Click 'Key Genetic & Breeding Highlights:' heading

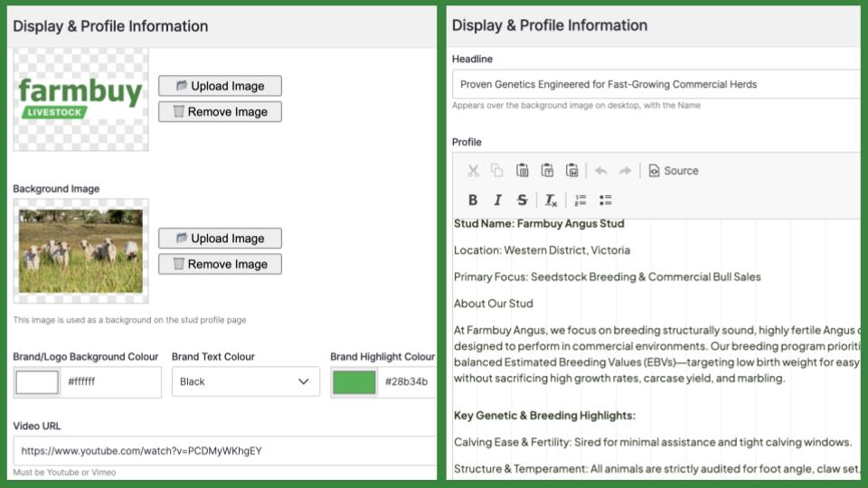(x=544, y=416)
